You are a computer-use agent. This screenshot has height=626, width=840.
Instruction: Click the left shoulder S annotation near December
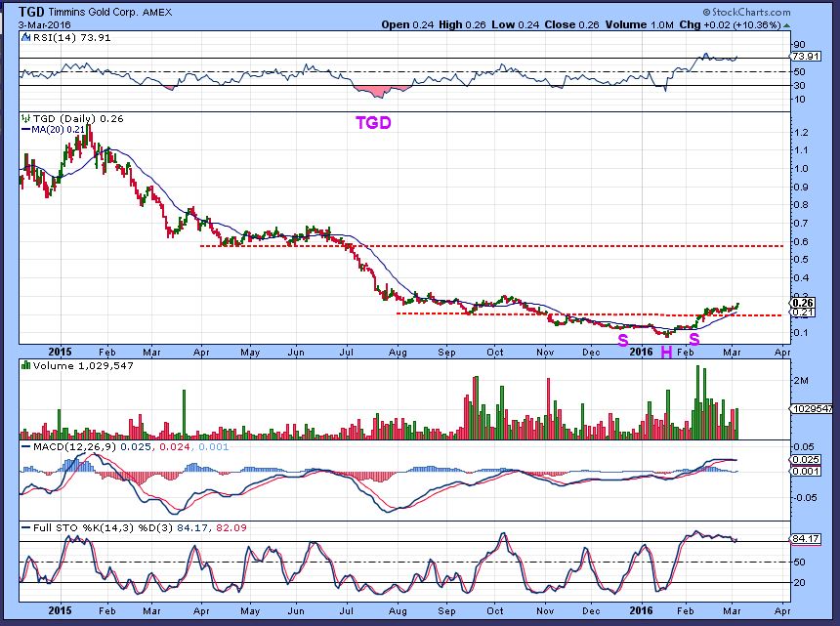click(x=623, y=340)
